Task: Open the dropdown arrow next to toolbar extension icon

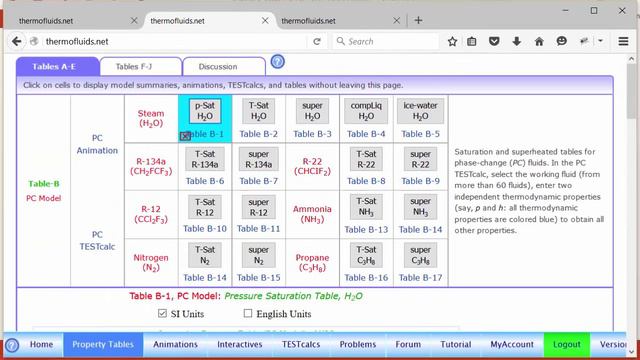Action: (x=600, y=41)
